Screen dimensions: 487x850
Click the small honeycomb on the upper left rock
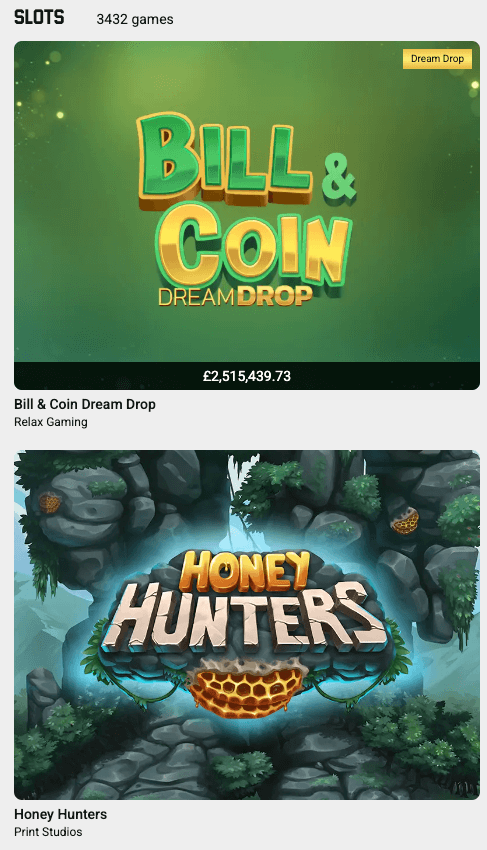pyautogui.click(x=49, y=503)
